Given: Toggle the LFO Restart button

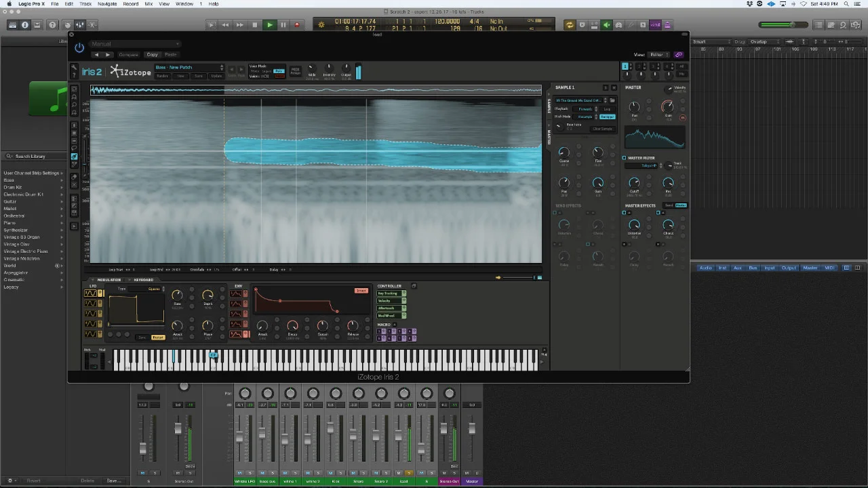Looking at the screenshot, I should click(x=158, y=337).
